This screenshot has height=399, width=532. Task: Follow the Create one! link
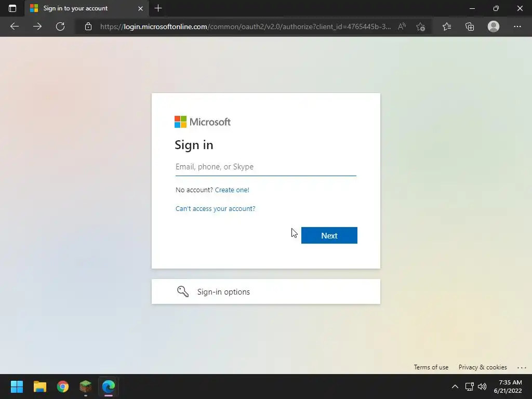pos(232,190)
